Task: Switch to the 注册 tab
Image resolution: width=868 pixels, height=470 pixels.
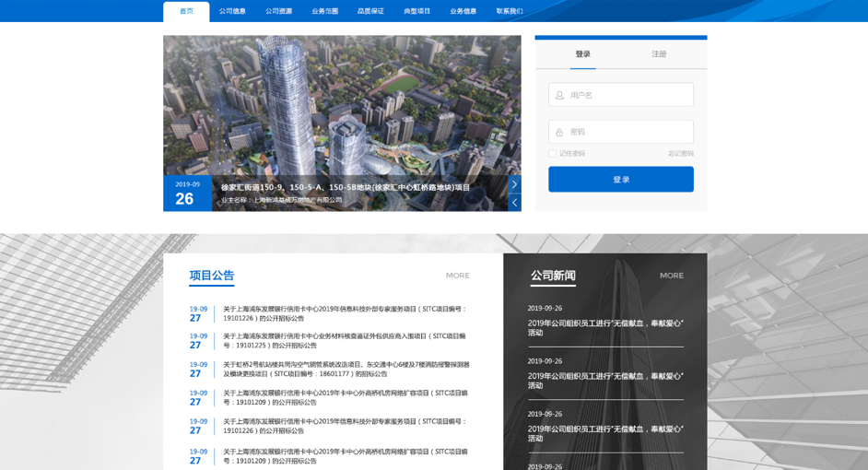Action: 659,54
